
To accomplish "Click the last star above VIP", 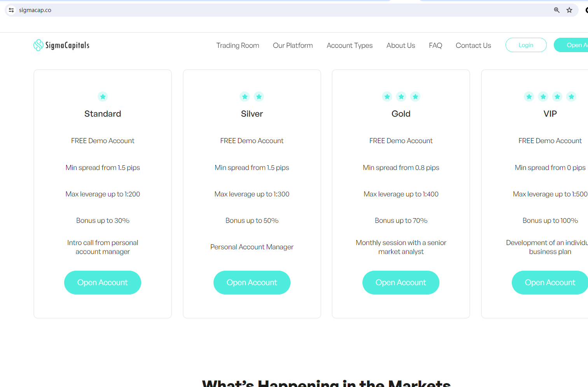I will [571, 96].
